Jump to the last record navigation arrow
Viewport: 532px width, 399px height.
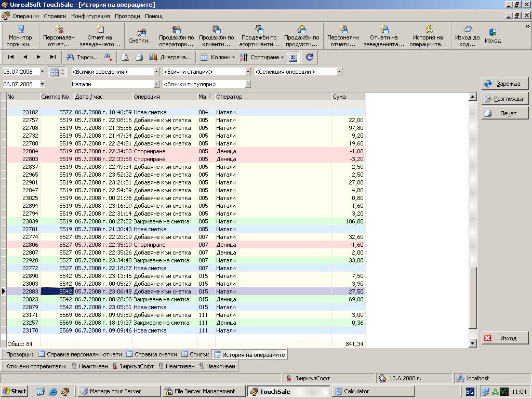[x=52, y=57]
